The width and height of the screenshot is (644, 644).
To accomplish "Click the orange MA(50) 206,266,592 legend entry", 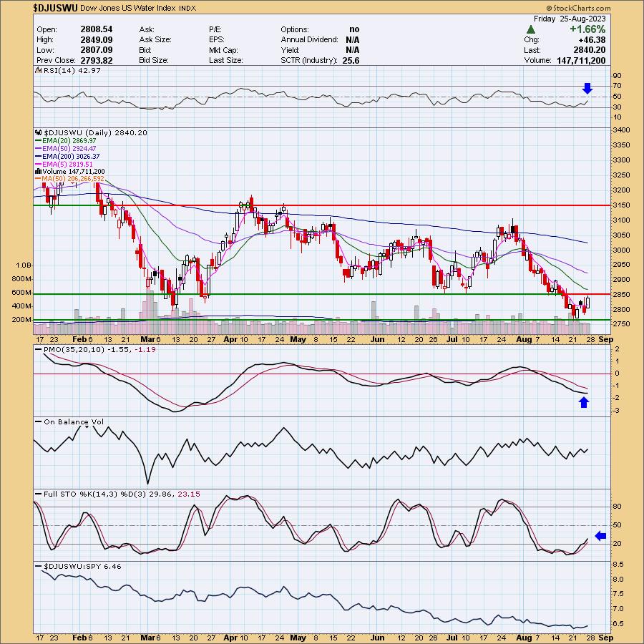I will (70, 179).
